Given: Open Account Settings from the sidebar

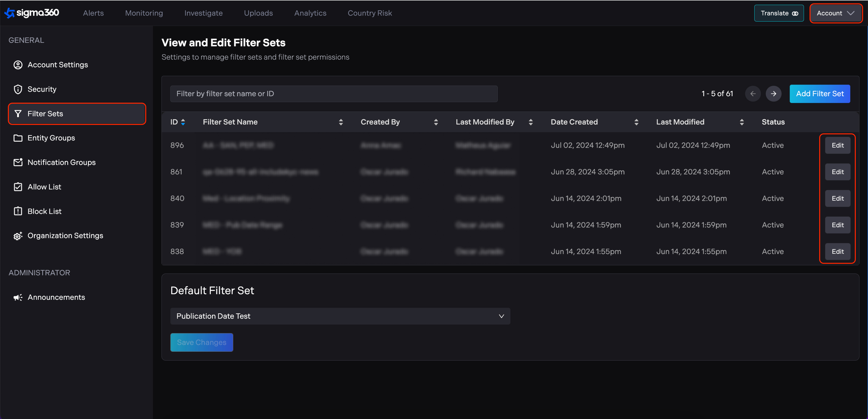Looking at the screenshot, I should click(57, 65).
